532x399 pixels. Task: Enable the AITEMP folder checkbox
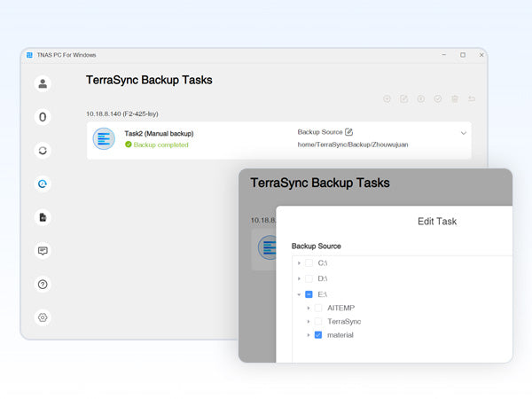coord(318,308)
